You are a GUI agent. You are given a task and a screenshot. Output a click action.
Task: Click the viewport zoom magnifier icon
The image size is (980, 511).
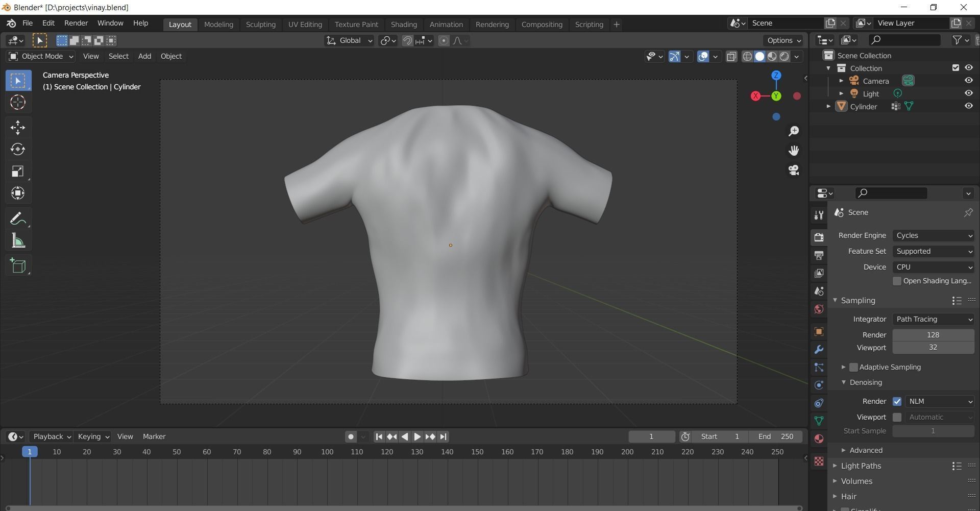794,131
